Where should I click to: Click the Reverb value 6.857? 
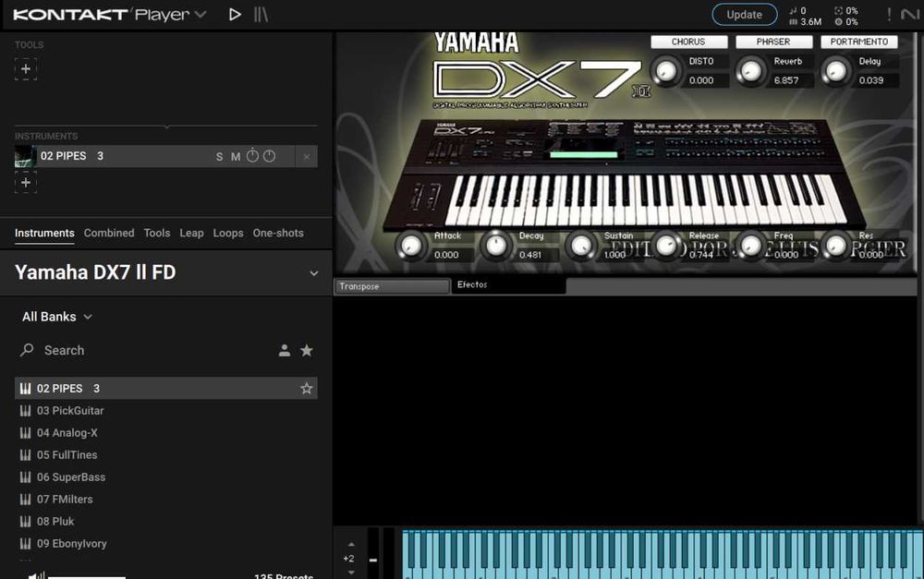point(786,80)
